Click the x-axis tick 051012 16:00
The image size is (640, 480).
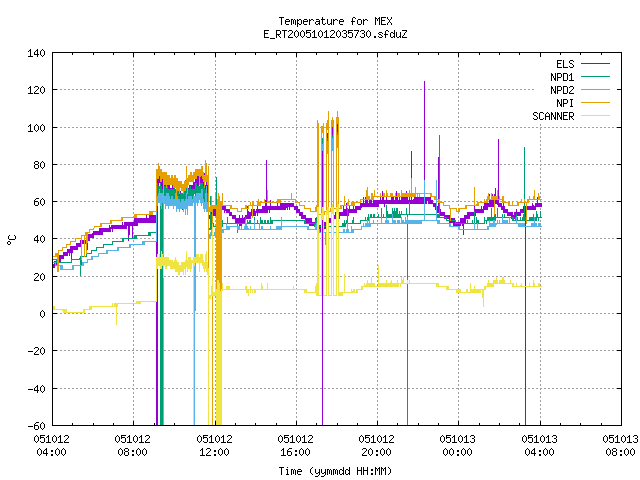click(296, 446)
